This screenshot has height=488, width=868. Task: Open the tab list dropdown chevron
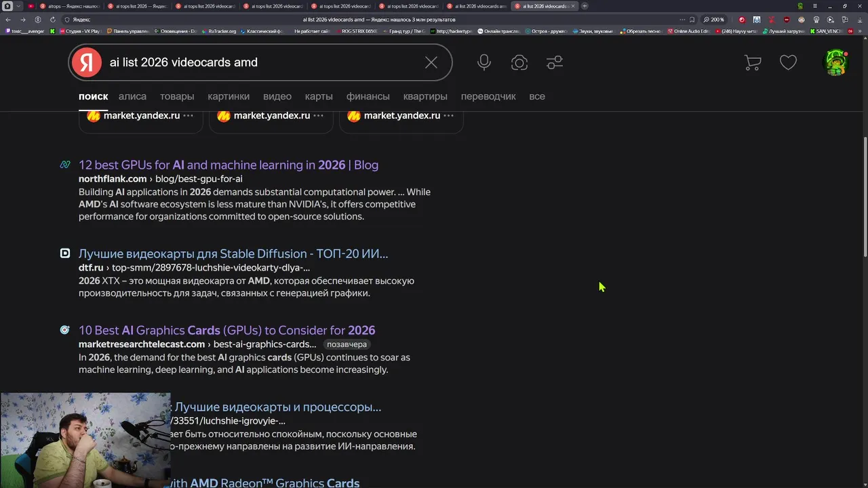click(x=19, y=6)
